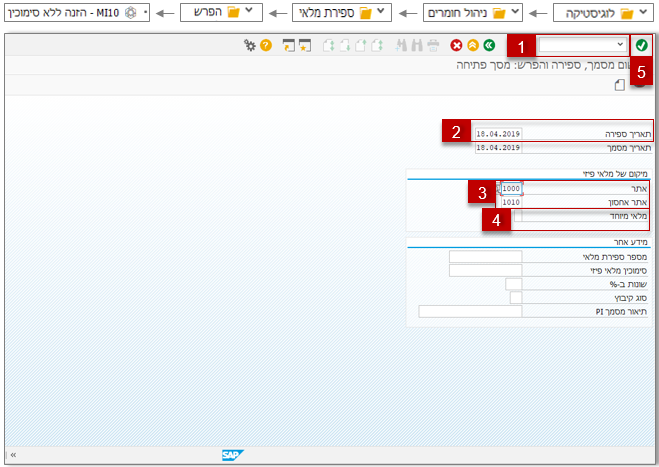The width and height of the screenshot is (659, 467).
Task: Click the green Enter checkmark icon
Action: 641,45
